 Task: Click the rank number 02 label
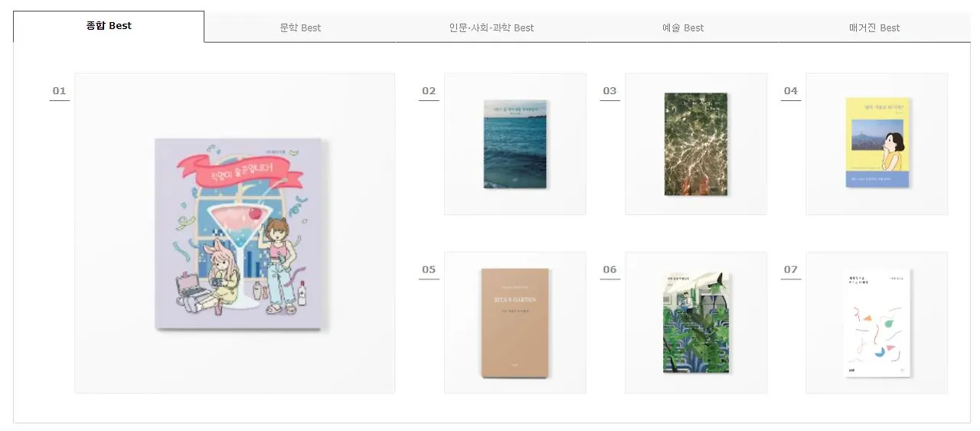429,91
